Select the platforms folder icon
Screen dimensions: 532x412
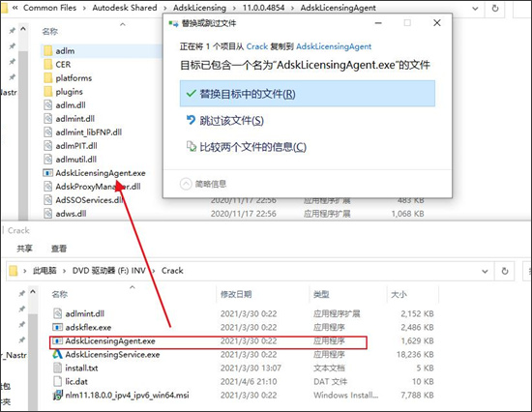(x=47, y=78)
